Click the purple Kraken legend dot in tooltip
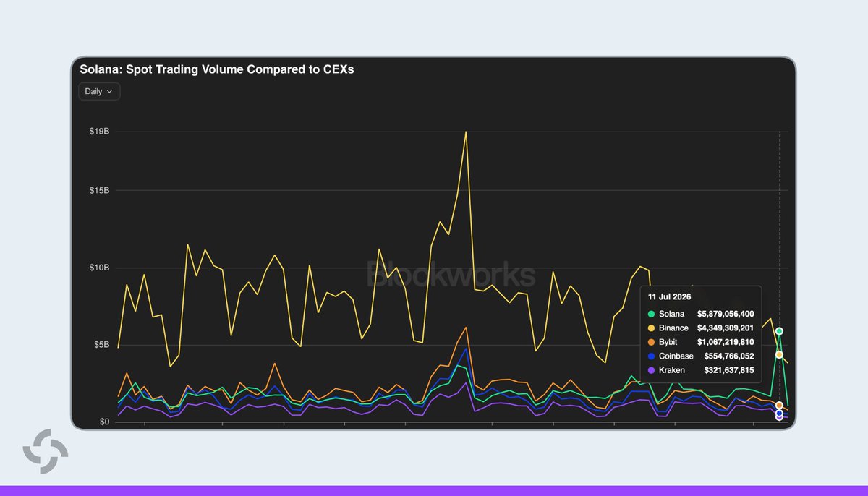 (x=651, y=370)
